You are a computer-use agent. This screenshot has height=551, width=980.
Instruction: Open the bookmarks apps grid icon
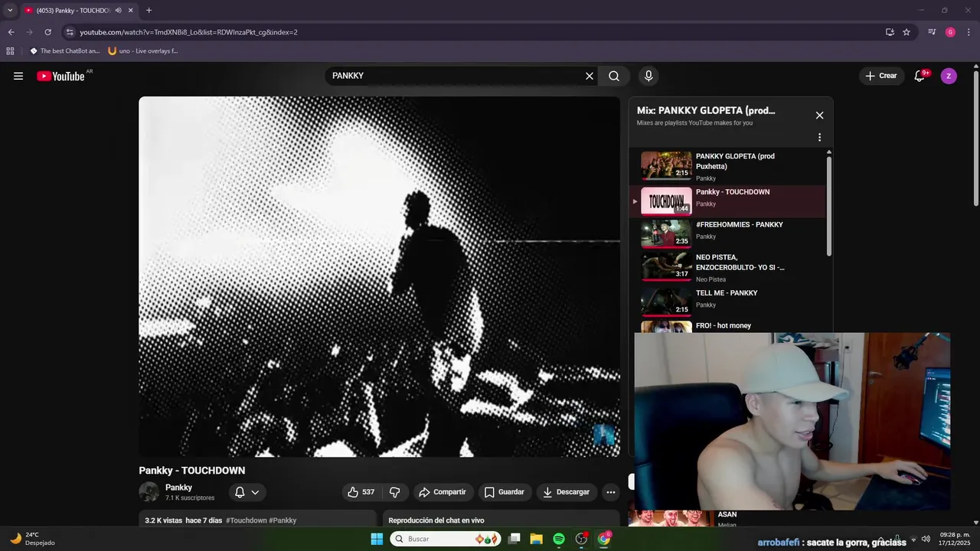tap(10, 51)
